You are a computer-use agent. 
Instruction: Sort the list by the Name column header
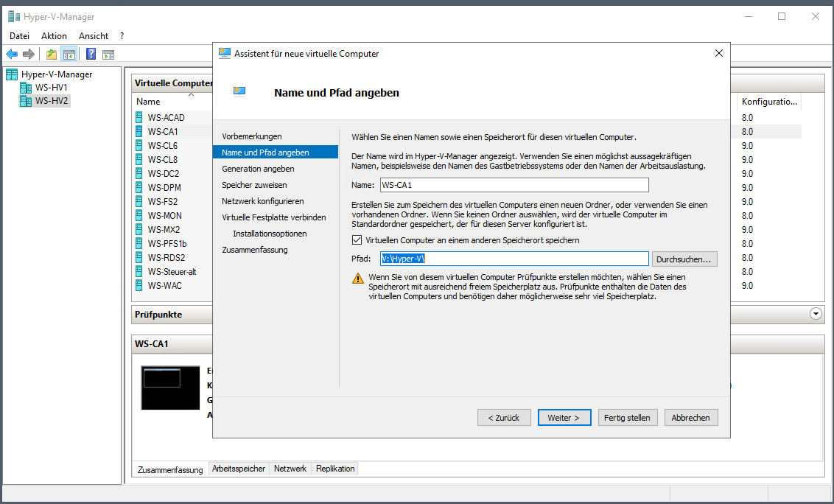point(148,102)
